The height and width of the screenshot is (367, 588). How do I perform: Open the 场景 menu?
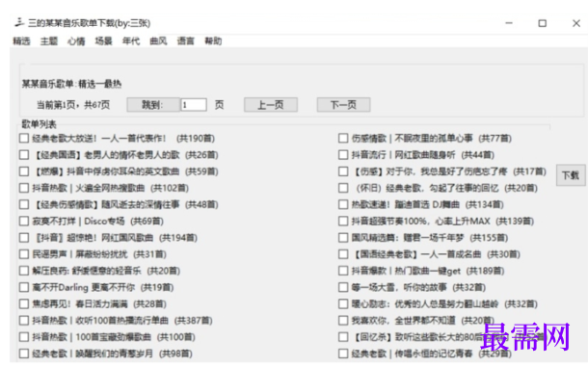tap(103, 40)
